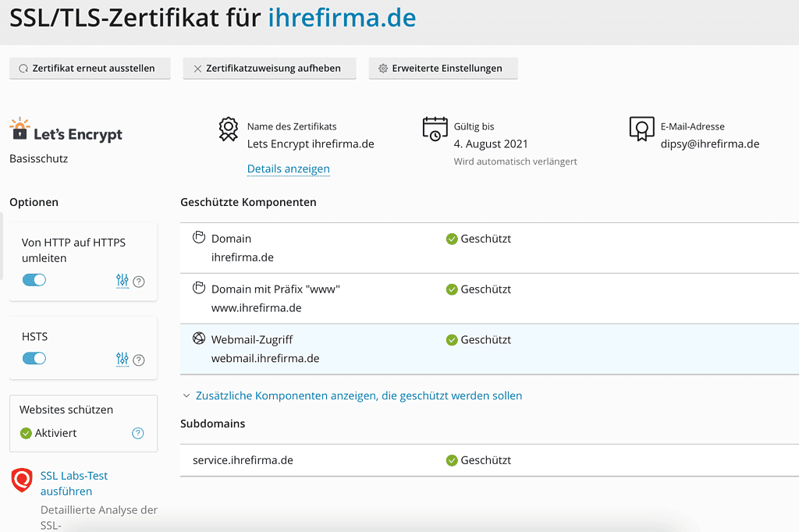Image resolution: width=799 pixels, height=532 pixels.
Task: Click the certificate badge icon beside Name des Zertifikats
Action: (228, 129)
